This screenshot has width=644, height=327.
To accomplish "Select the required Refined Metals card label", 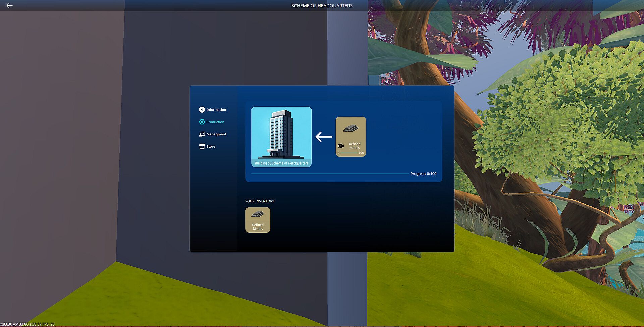I will click(355, 146).
